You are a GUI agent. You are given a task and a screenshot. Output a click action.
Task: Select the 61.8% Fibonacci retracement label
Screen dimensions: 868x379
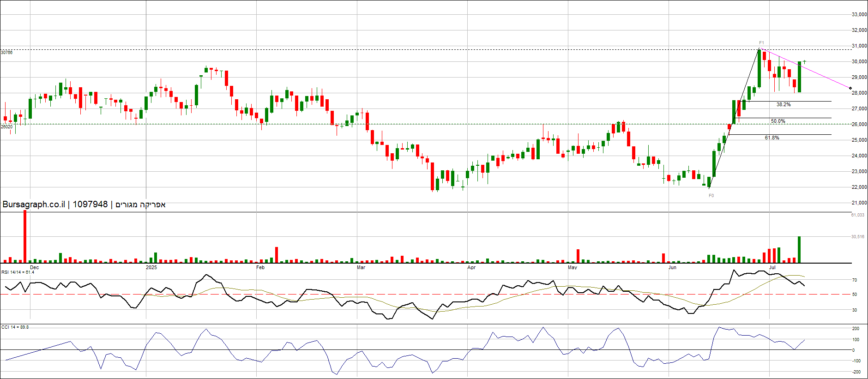(772, 138)
